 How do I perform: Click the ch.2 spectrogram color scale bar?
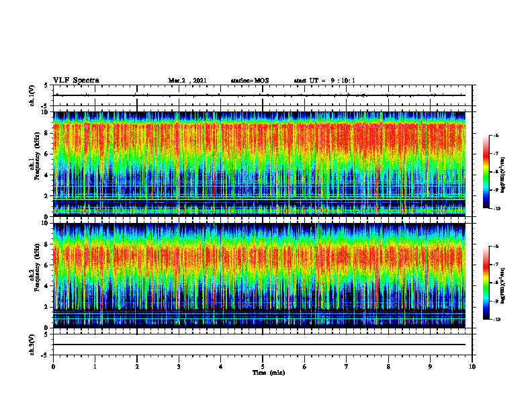pos(486,283)
